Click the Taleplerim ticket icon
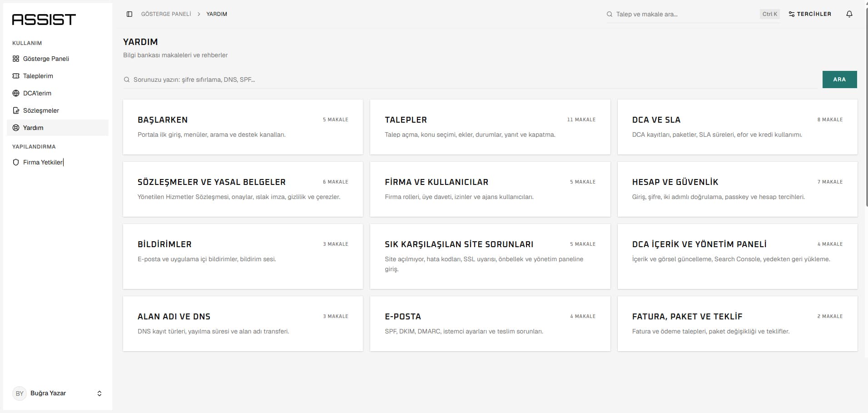 pyautogui.click(x=16, y=76)
